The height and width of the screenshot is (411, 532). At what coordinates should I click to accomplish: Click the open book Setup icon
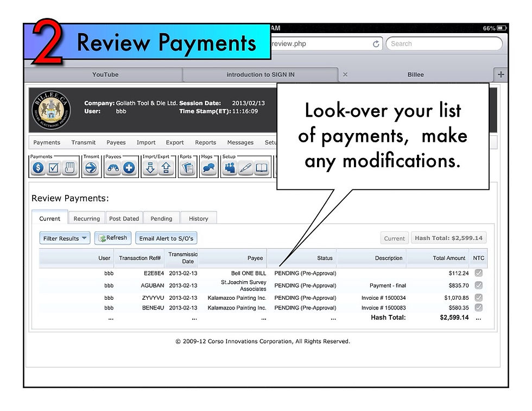click(x=262, y=168)
